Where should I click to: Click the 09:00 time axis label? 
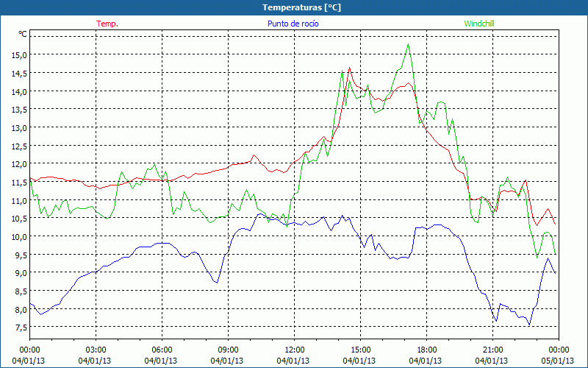pos(228,350)
